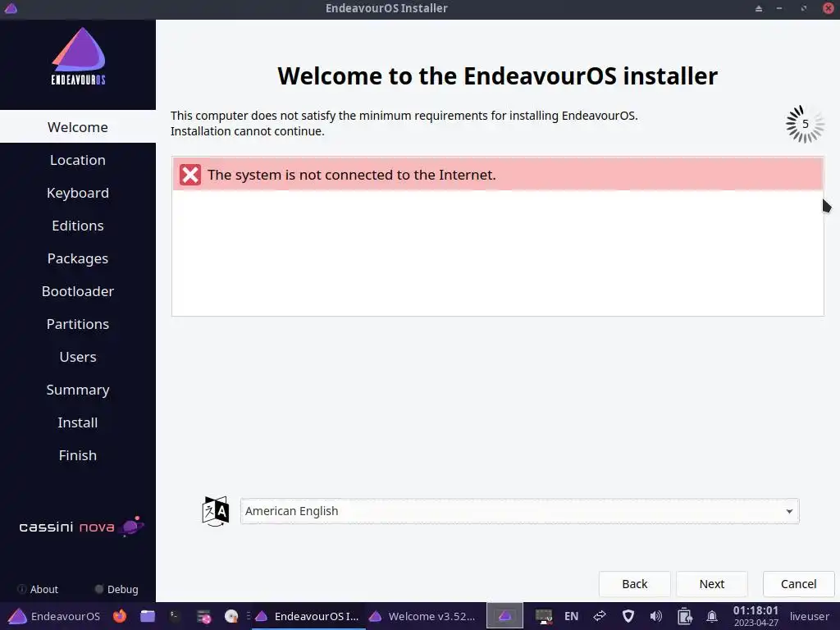Open the American English language dropdown

coord(519,511)
